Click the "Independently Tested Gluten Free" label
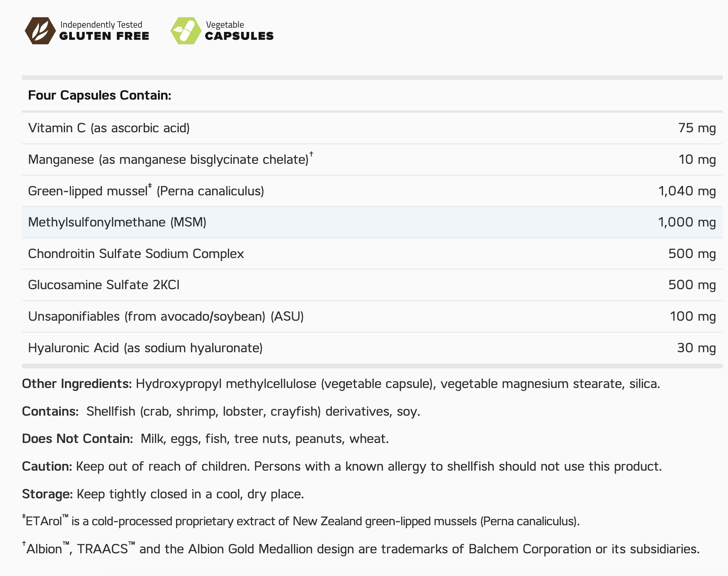The width and height of the screenshot is (728, 576). 104,31
